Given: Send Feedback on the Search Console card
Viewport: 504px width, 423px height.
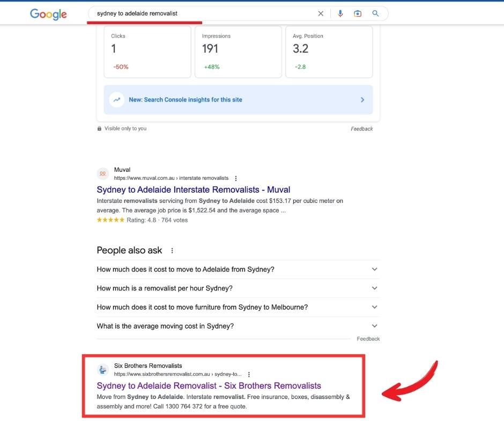Looking at the screenshot, I should [361, 129].
